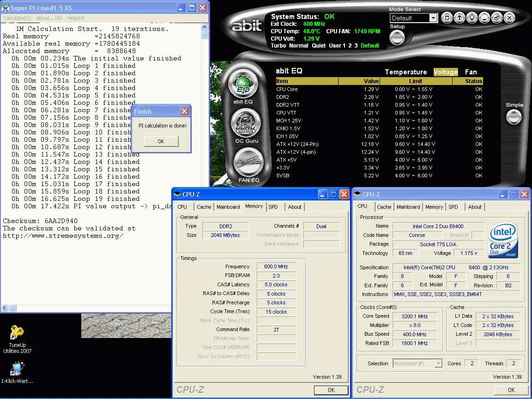Click the Super PI title bar icon
This screenshot has height=399, width=532.
click(x=5, y=7)
